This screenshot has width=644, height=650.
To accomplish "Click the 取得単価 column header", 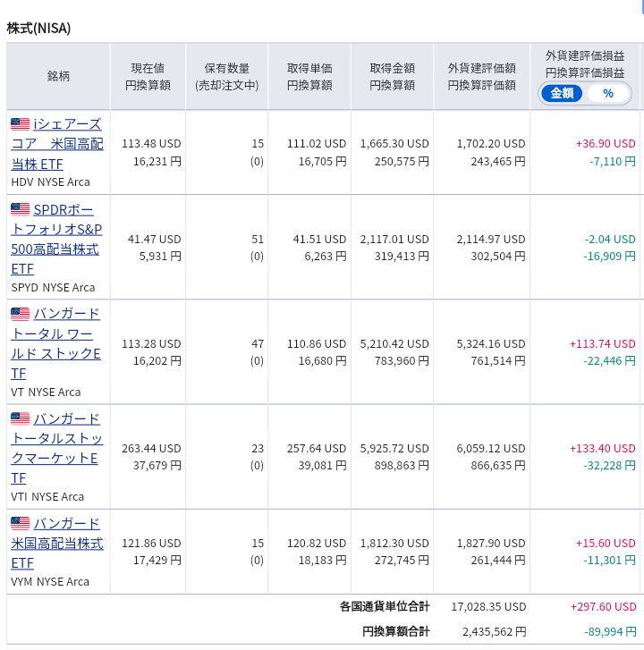I will tap(309, 77).
